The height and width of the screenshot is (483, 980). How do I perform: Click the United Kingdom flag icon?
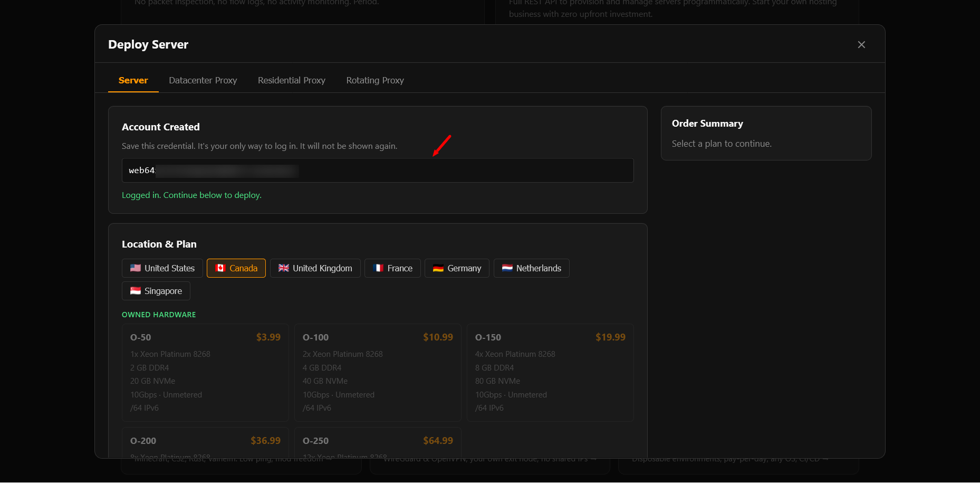click(284, 268)
